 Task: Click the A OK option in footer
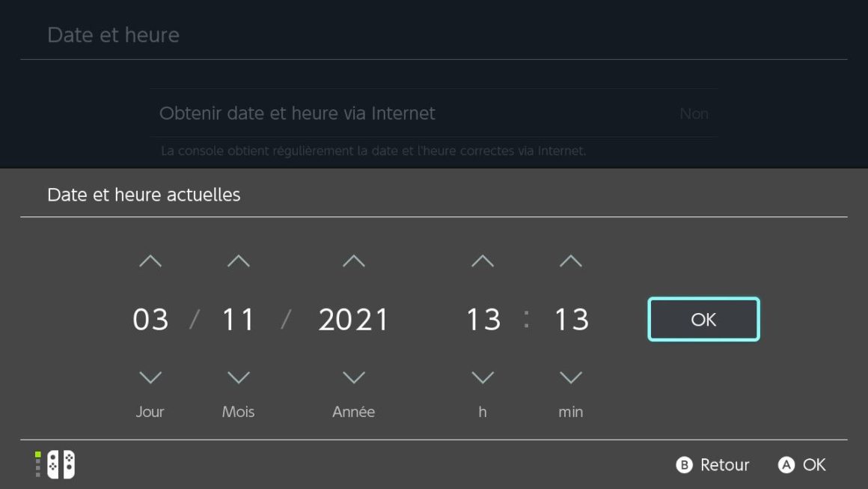(x=801, y=464)
